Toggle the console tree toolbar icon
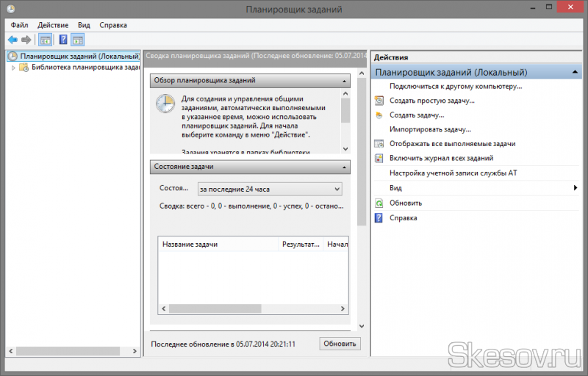Image resolution: width=588 pixels, height=376 pixels. point(46,40)
